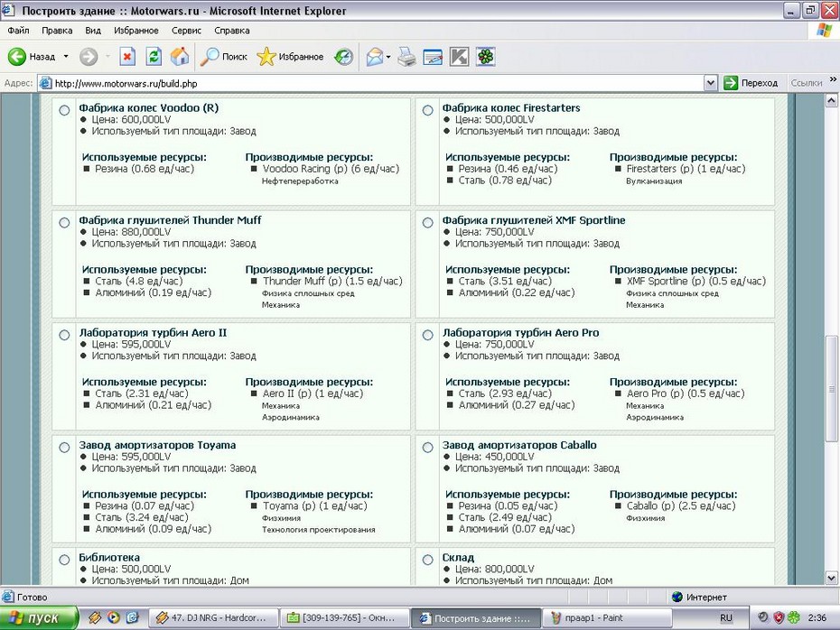This screenshot has height=630, width=840.
Task: Click the scrollbar up arrow
Action: 832,100
